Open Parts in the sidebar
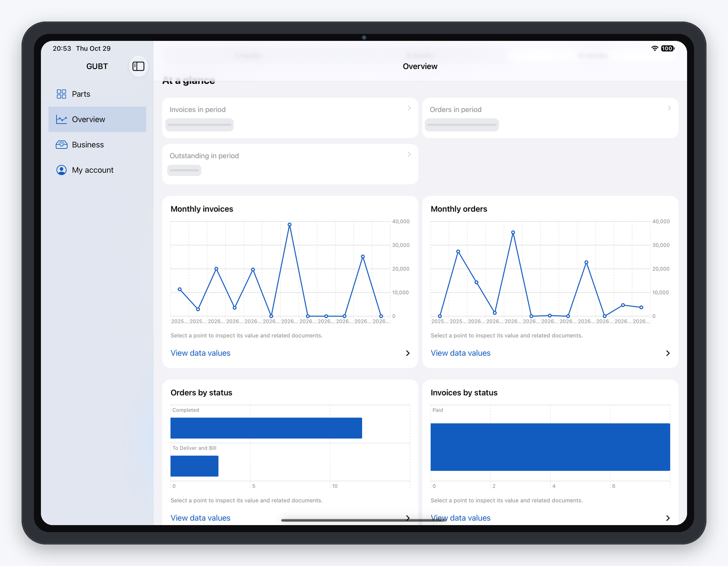 97,94
